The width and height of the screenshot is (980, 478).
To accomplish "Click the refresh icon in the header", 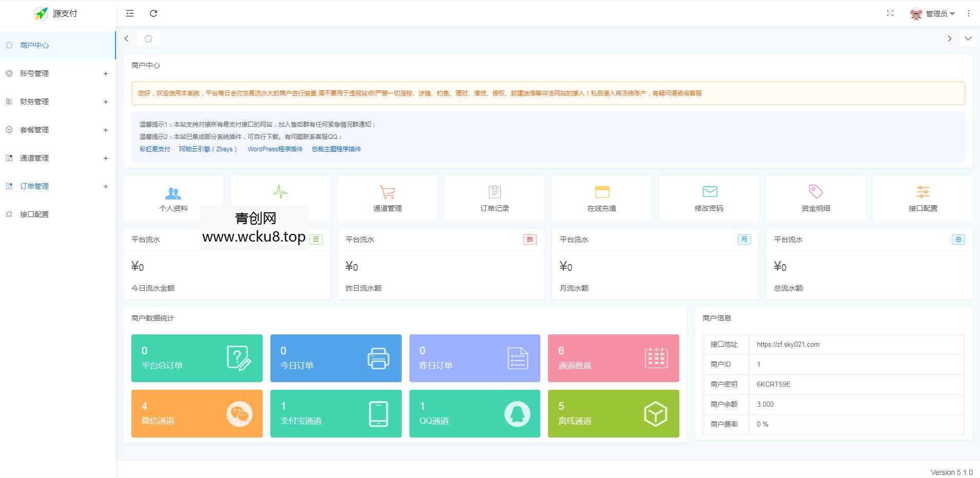I will pyautogui.click(x=153, y=13).
